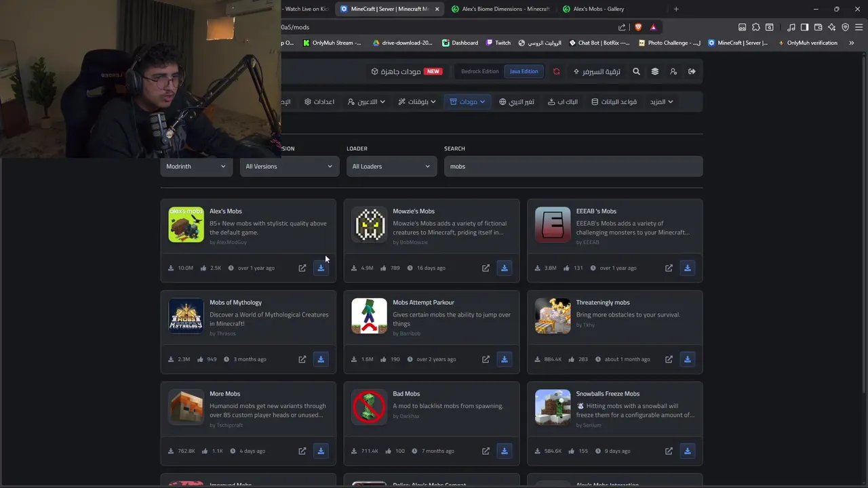Open Mowzie's Mobs external link icon

tap(486, 268)
